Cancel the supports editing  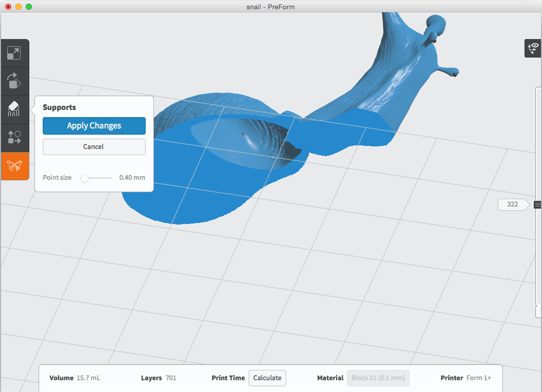point(94,147)
